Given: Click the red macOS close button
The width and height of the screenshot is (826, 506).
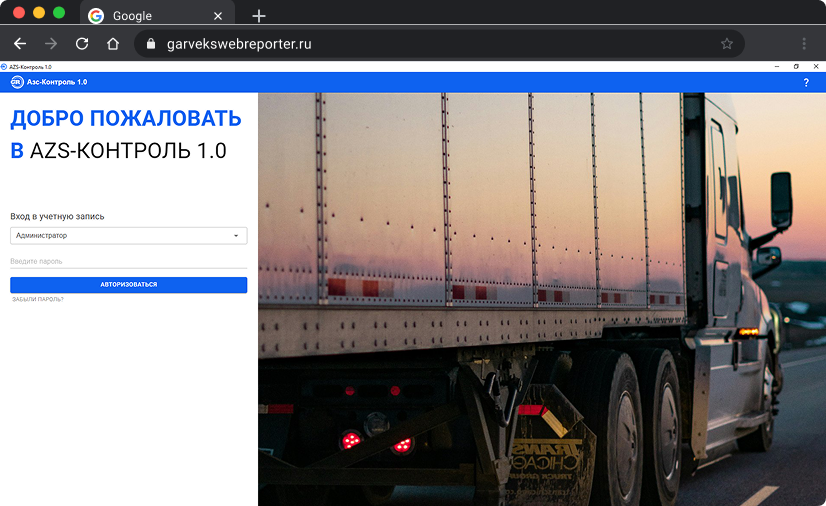Looking at the screenshot, I should 19,13.
